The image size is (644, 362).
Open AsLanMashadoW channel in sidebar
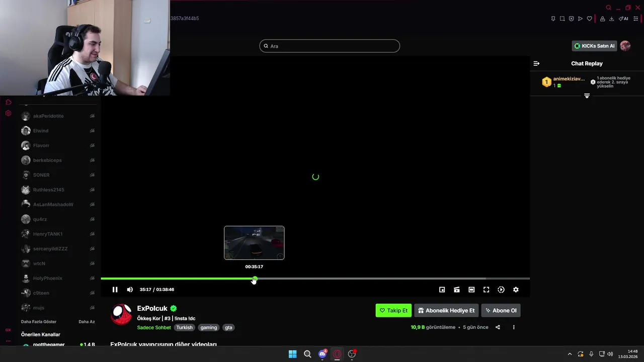point(58,205)
